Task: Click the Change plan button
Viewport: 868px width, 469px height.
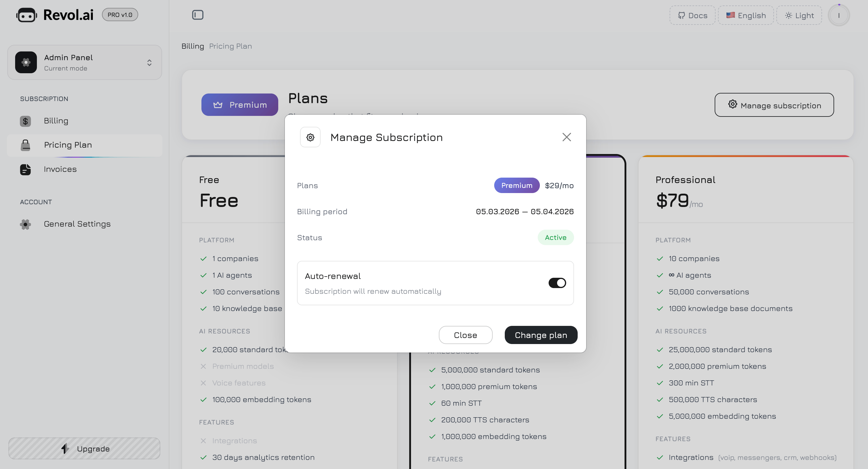Action: [541, 335]
